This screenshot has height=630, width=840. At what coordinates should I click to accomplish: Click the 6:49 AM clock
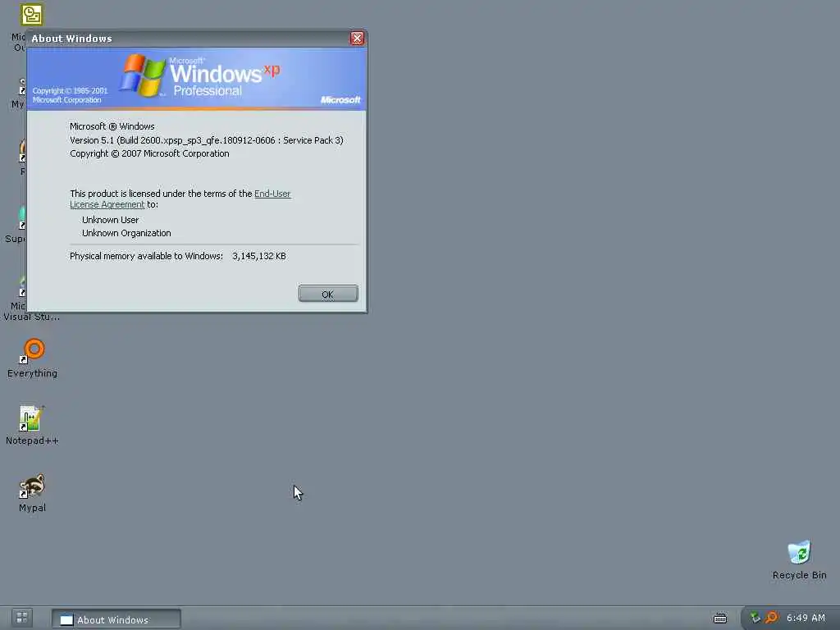806,618
